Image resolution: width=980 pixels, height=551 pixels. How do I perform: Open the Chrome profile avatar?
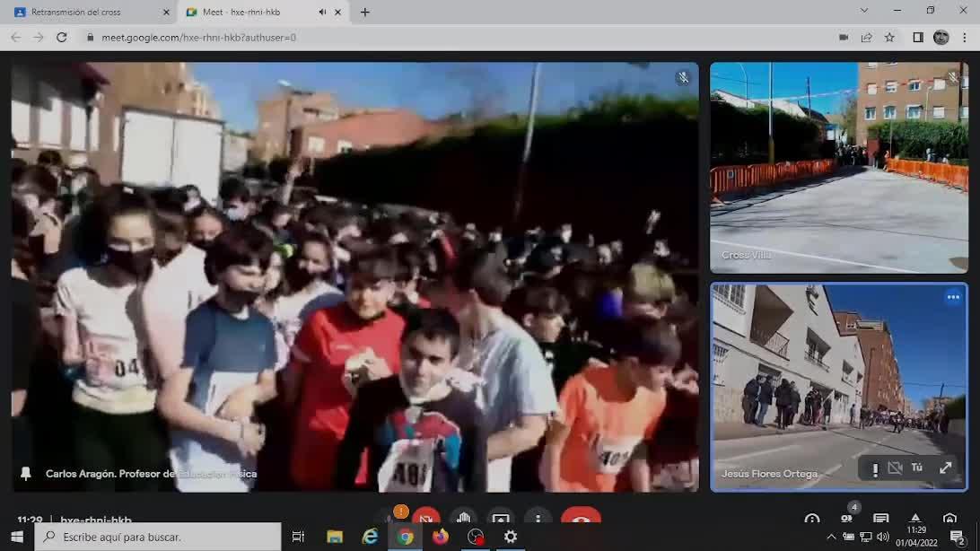(x=941, y=38)
